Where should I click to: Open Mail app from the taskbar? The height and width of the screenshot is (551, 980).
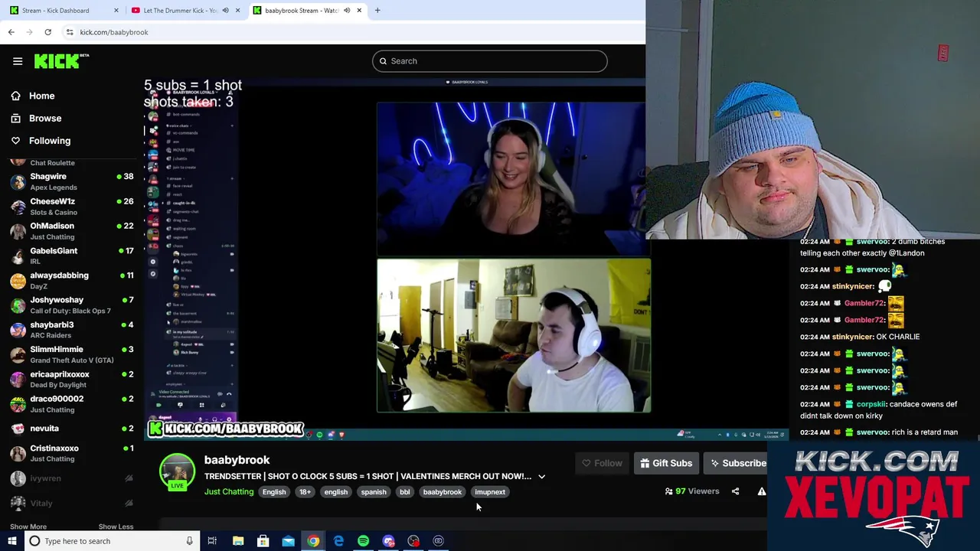coord(288,541)
